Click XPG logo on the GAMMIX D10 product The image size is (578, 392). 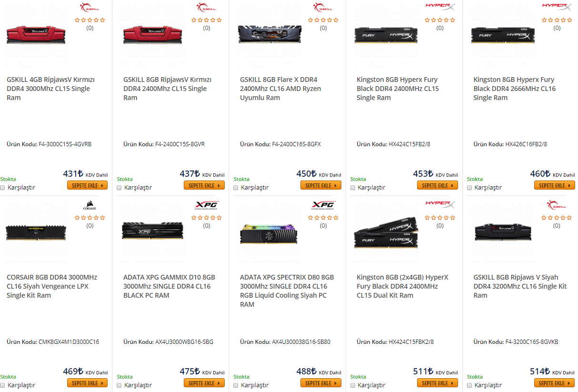pos(206,205)
